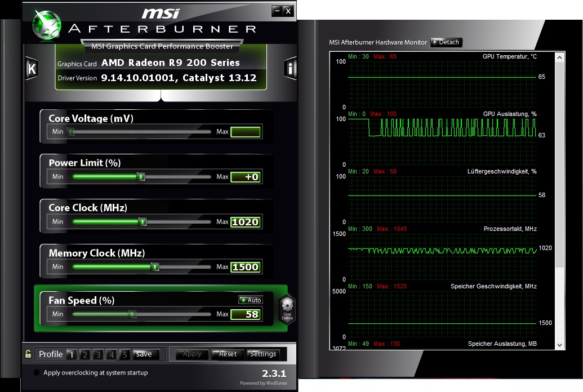Click the Core Clock slider handle
583x392 pixels.
point(143,222)
